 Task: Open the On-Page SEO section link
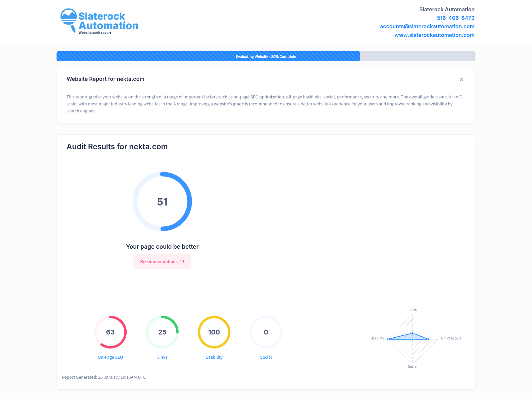(110, 357)
